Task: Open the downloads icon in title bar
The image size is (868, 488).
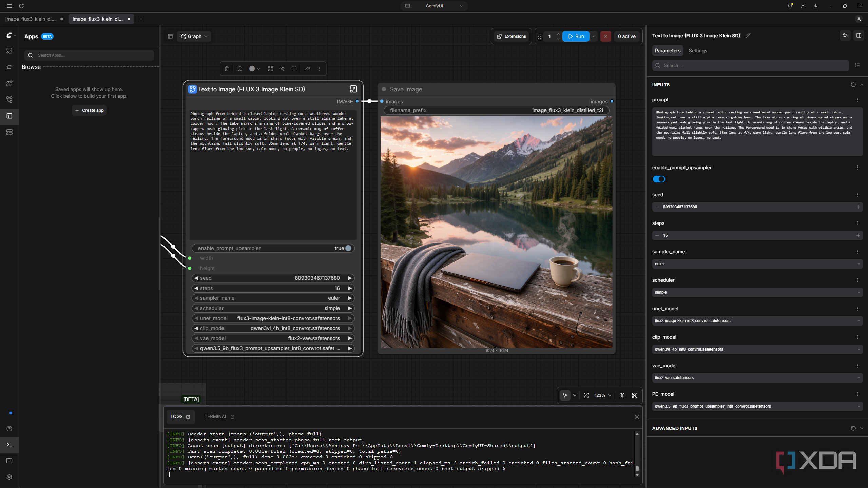Action: 815,6
